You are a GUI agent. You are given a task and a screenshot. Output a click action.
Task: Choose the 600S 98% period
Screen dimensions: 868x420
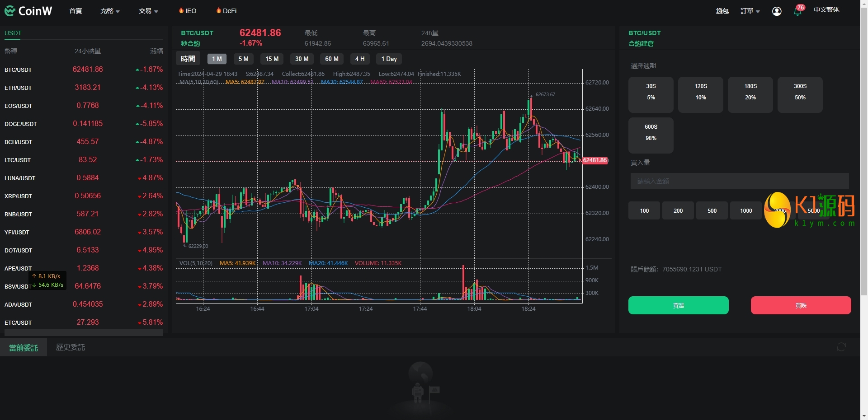point(651,135)
